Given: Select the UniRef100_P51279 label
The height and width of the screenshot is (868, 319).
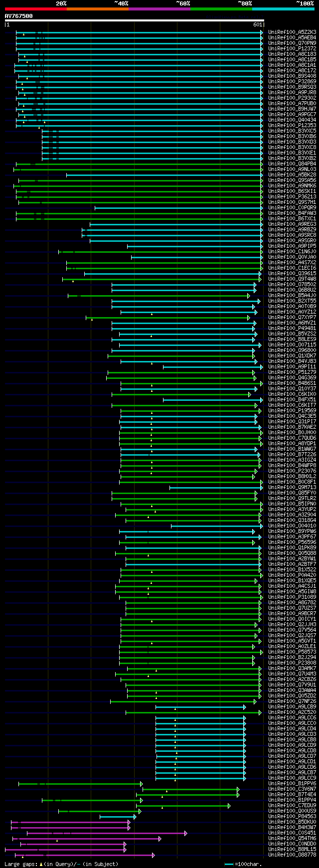Looking at the screenshot, I should point(292,372).
